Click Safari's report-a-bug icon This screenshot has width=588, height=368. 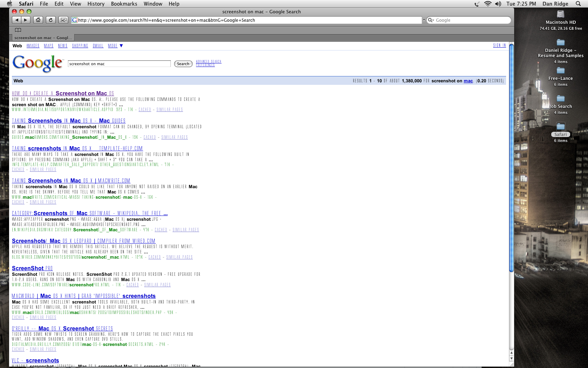pyautogui.click(x=63, y=20)
